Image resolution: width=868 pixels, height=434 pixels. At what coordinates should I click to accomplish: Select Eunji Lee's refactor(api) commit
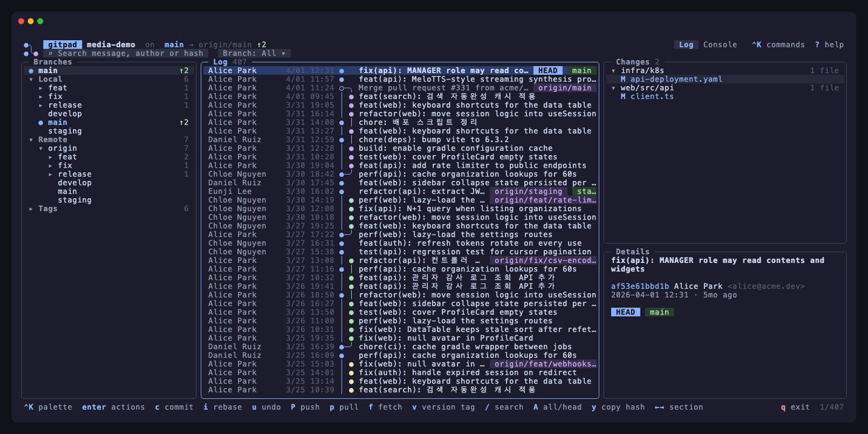coord(400,192)
